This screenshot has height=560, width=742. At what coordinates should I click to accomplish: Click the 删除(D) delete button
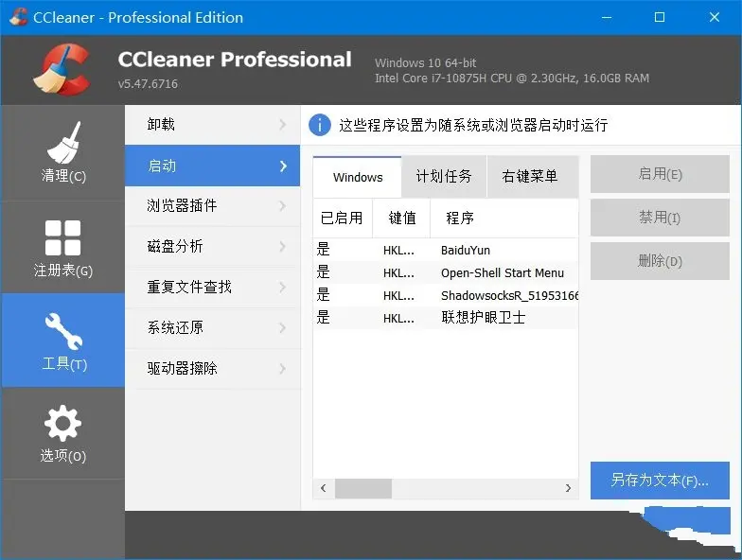[x=660, y=261]
